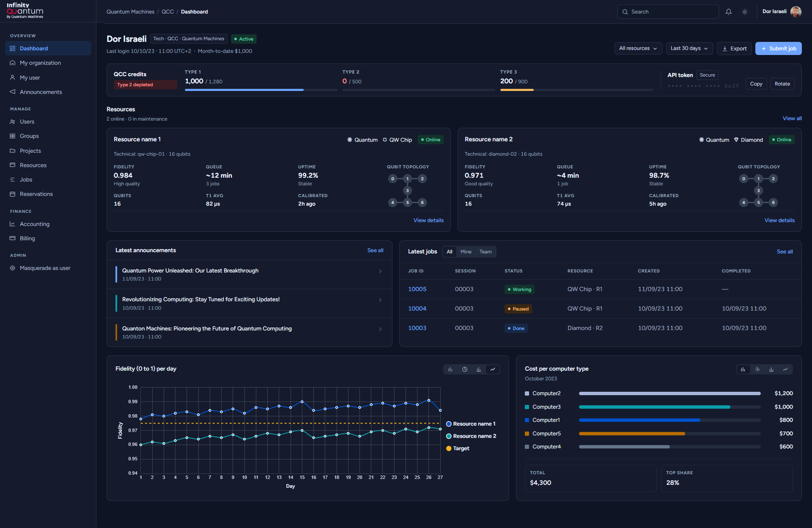812x528 pixels.
Task: Click the Computer2 cost bar
Action: tap(669, 393)
